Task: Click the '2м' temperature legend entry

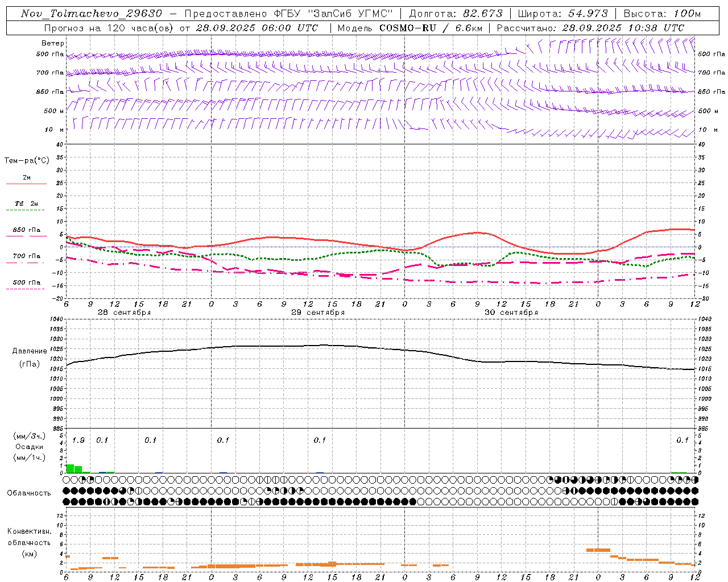Action: (27, 178)
